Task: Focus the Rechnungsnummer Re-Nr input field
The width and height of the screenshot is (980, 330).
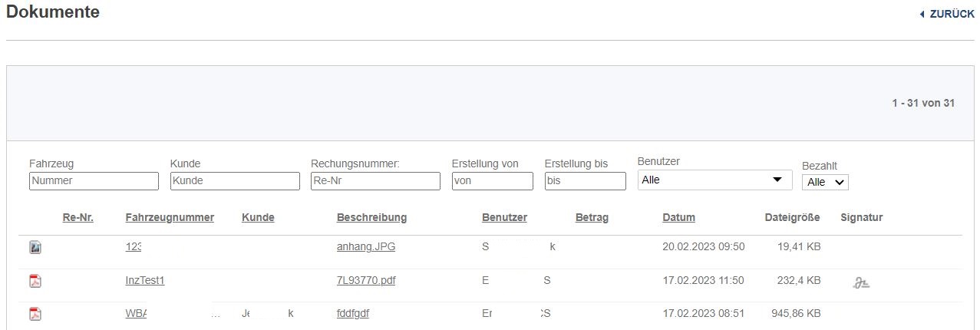Action: coord(375,181)
